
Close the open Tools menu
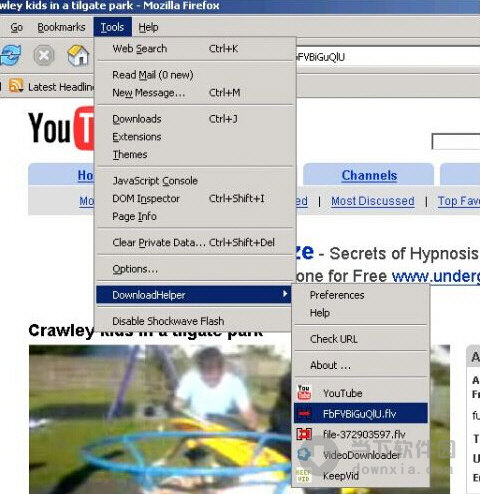tap(113, 27)
